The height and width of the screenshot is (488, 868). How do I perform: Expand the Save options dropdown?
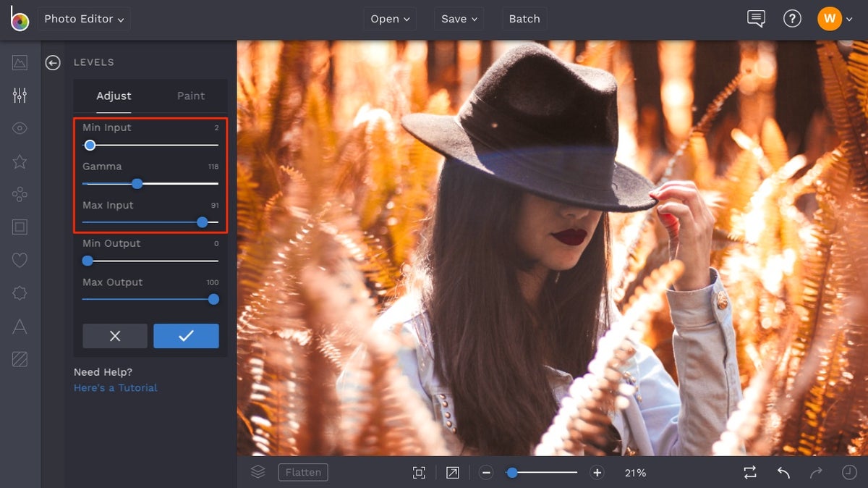[x=459, y=19]
